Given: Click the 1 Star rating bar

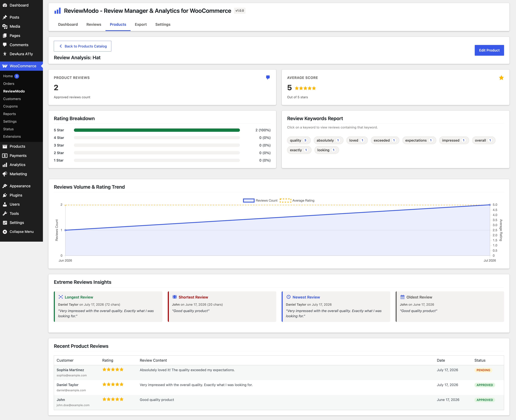Looking at the screenshot, I should (157, 160).
